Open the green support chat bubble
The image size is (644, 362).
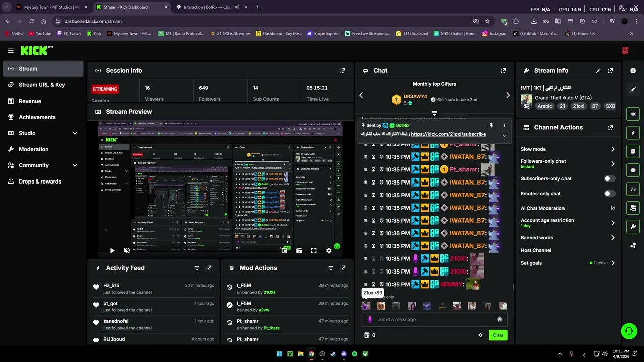[x=629, y=331]
